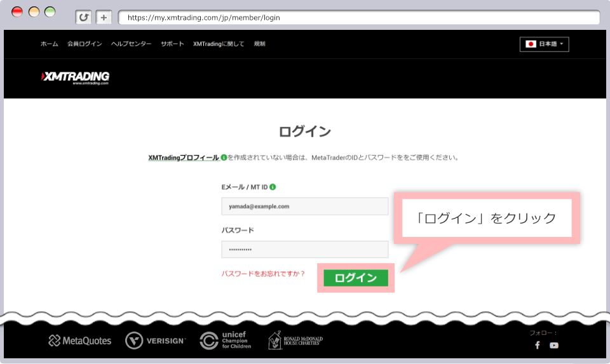Viewport: 610px width, 364px height.
Task: Click the VeriSign logo
Action: (x=156, y=341)
